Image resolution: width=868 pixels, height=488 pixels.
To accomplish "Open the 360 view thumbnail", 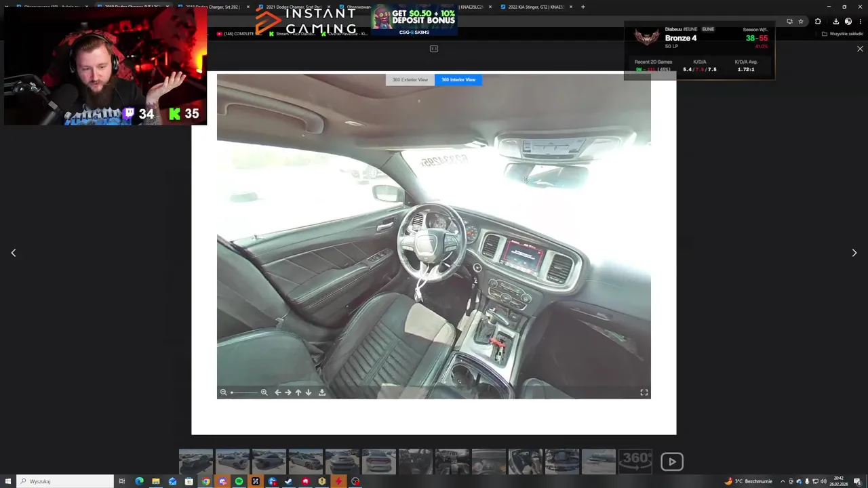I will point(635,462).
